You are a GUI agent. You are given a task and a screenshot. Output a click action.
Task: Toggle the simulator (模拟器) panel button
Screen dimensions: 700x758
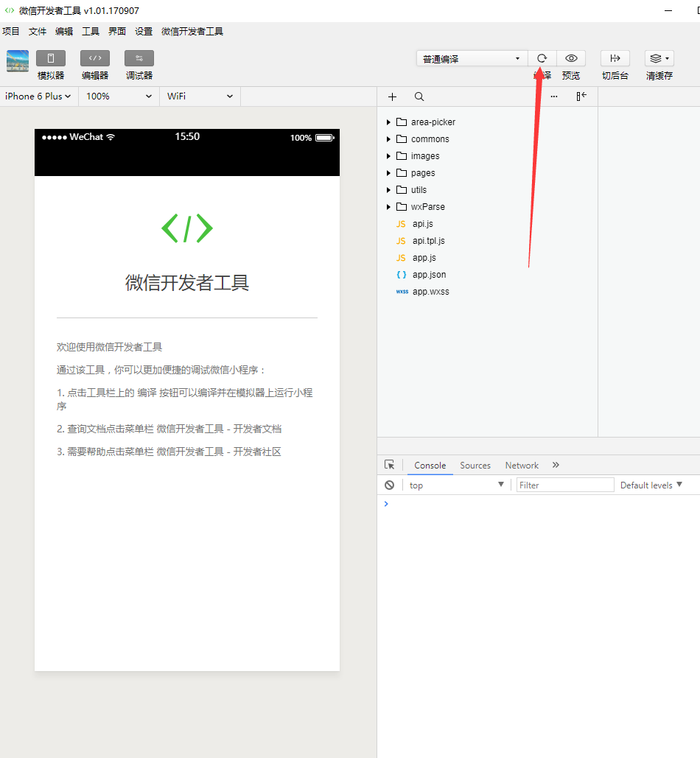51,58
